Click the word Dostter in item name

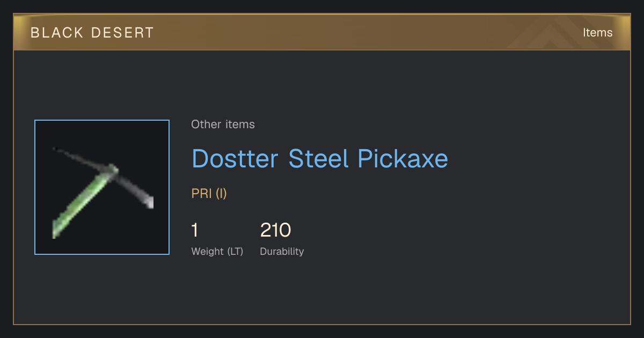(235, 158)
